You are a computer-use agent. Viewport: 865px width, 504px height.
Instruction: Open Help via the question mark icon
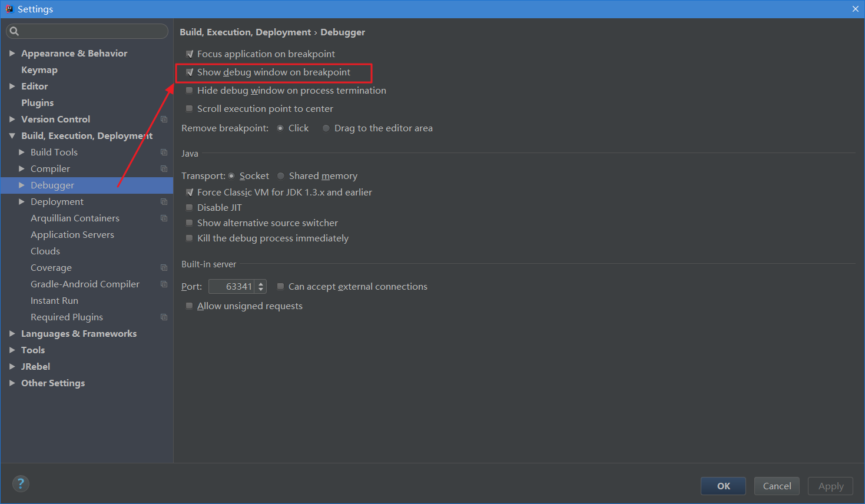tap(20, 483)
